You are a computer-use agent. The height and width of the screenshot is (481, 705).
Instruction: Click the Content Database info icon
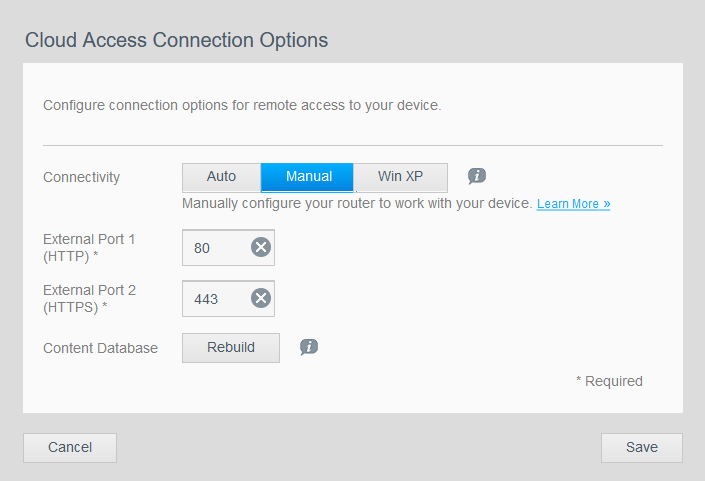(x=309, y=347)
